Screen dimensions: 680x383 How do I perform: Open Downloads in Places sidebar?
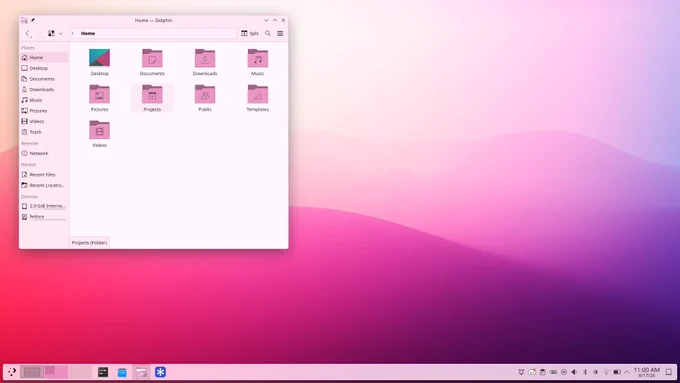[44, 89]
